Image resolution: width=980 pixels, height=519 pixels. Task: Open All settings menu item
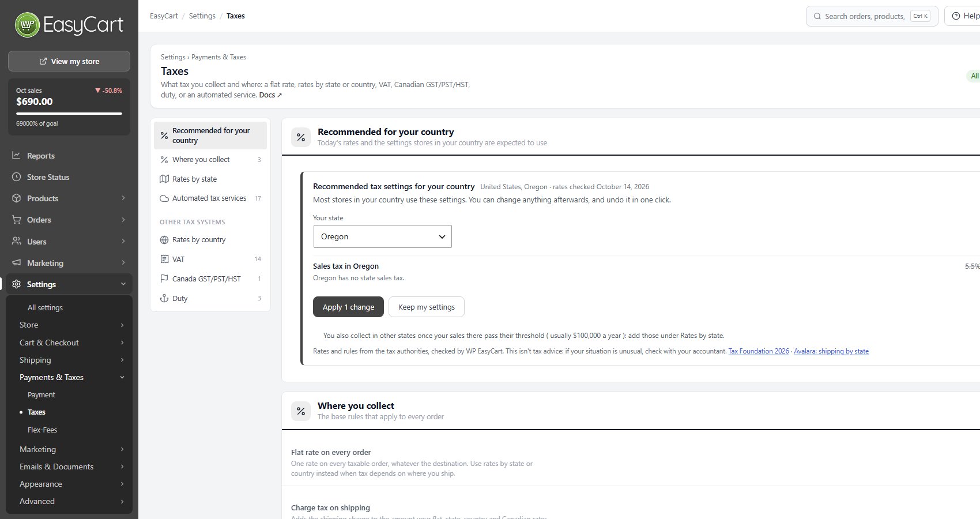click(45, 307)
